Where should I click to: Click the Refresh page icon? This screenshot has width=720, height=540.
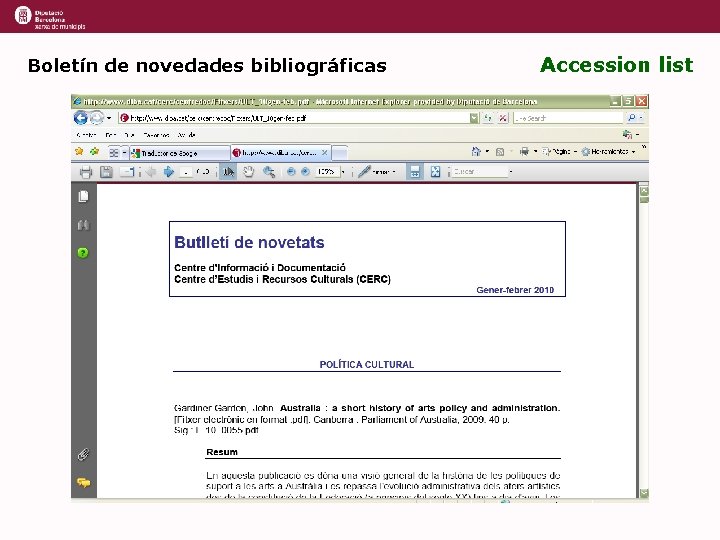pos(488,118)
